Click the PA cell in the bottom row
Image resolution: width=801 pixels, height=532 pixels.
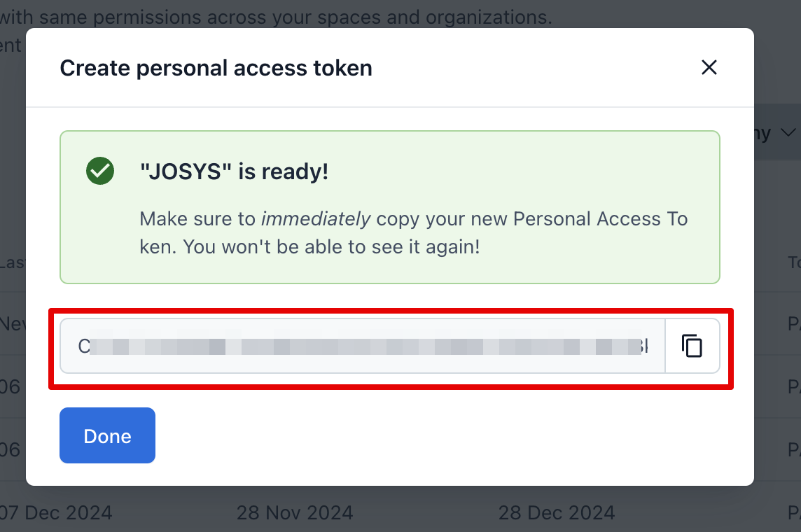pyautogui.click(x=793, y=512)
